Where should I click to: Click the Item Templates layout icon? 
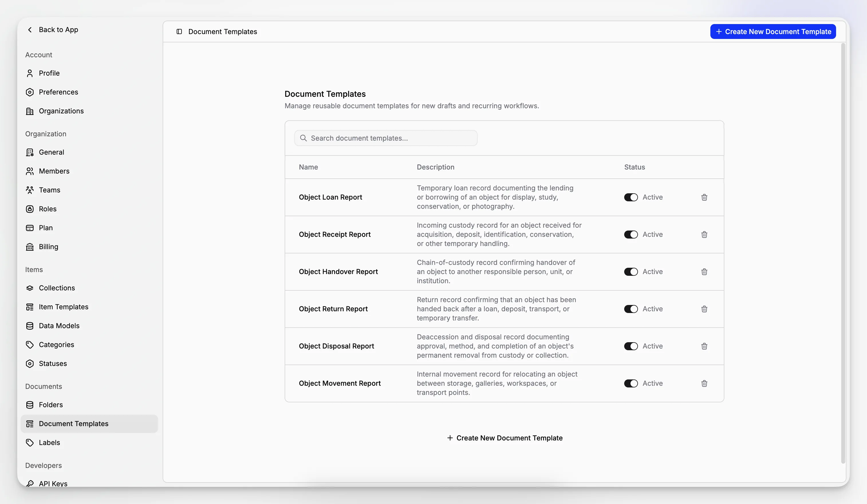[x=30, y=307]
